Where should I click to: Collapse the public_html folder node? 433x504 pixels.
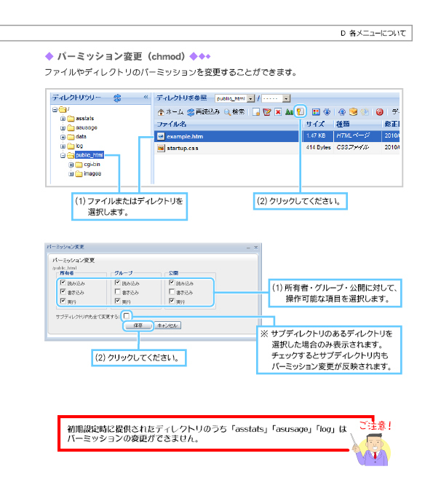click(63, 156)
